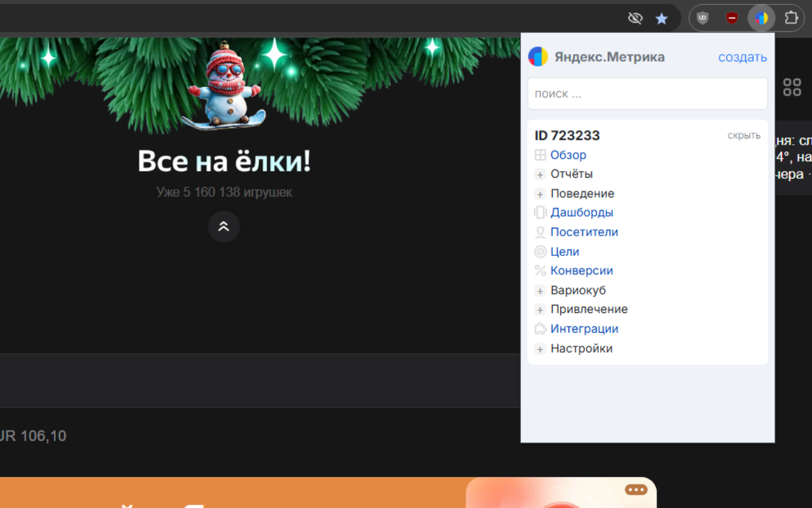Toggle the hidden-eye visibility icon in toolbar
The width and height of the screenshot is (812, 508).
point(635,18)
